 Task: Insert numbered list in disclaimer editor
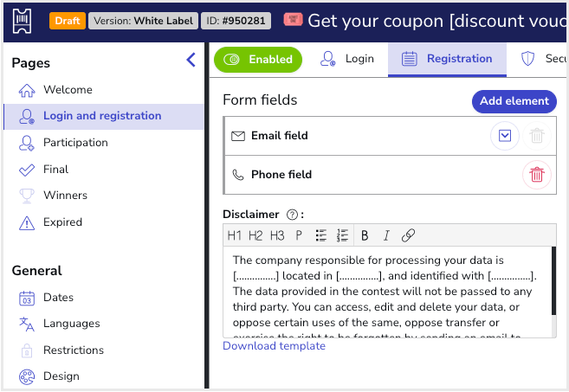point(342,235)
